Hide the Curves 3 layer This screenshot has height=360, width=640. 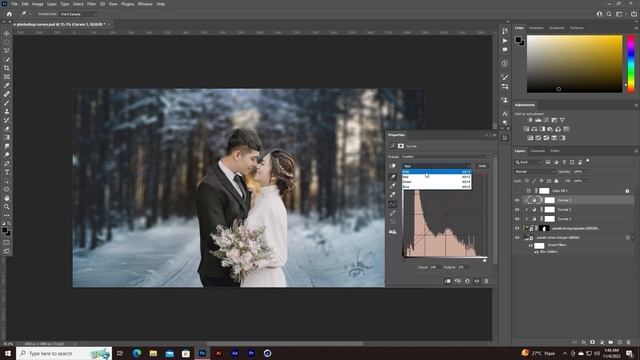tap(517, 200)
